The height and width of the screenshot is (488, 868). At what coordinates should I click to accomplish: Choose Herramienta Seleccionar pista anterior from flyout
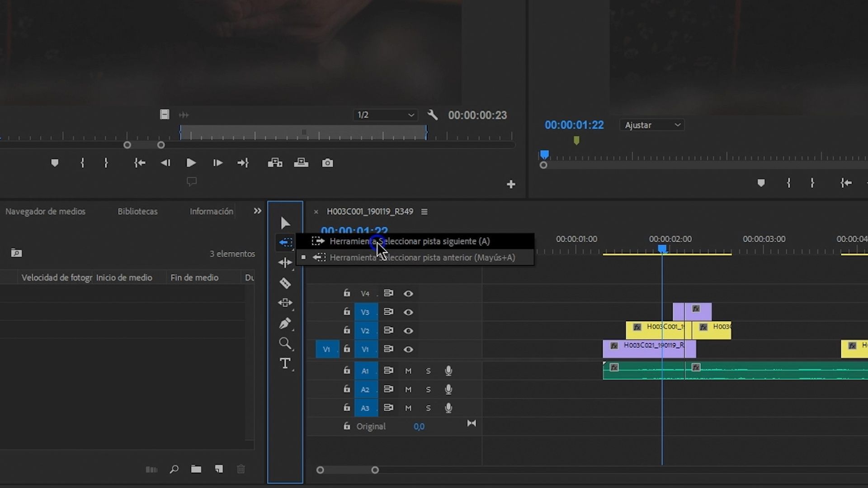[423, 257]
